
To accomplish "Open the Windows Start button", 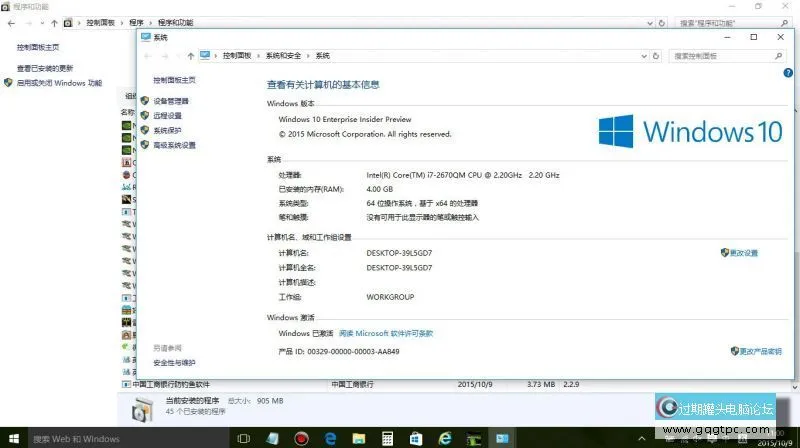I will [14, 438].
